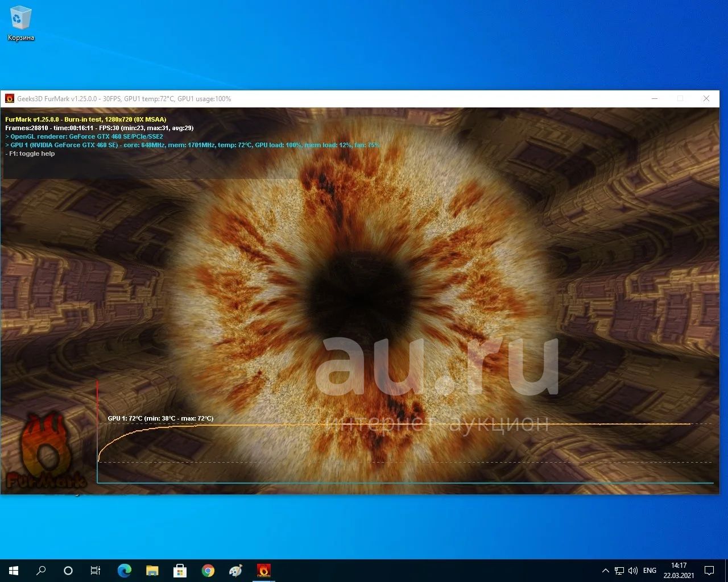This screenshot has width=728, height=582.
Task: Show hidden system tray icons
Action: tap(605, 570)
